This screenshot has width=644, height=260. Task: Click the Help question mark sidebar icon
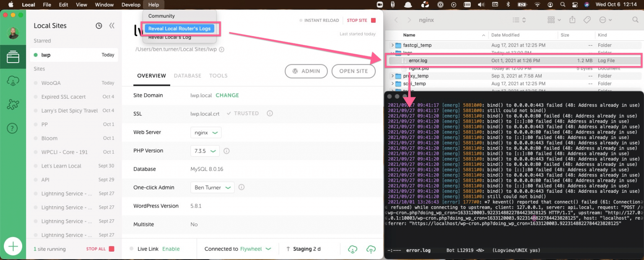[13, 129]
